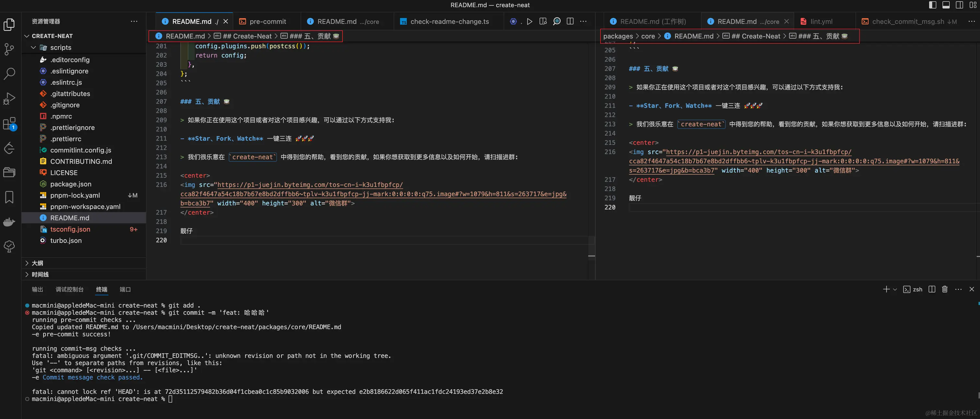980x419 pixels.
Task: Expand the 大纲 outline section
Action: (x=37, y=263)
